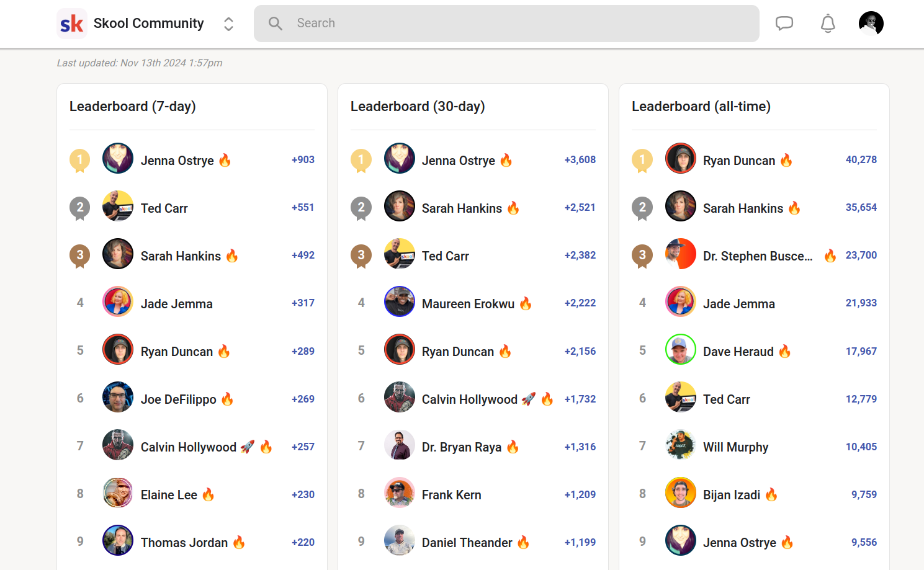Image resolution: width=924 pixels, height=570 pixels.
Task: Click rocket emoji beside Calvin Hollywood in 30-day
Action: (529, 399)
